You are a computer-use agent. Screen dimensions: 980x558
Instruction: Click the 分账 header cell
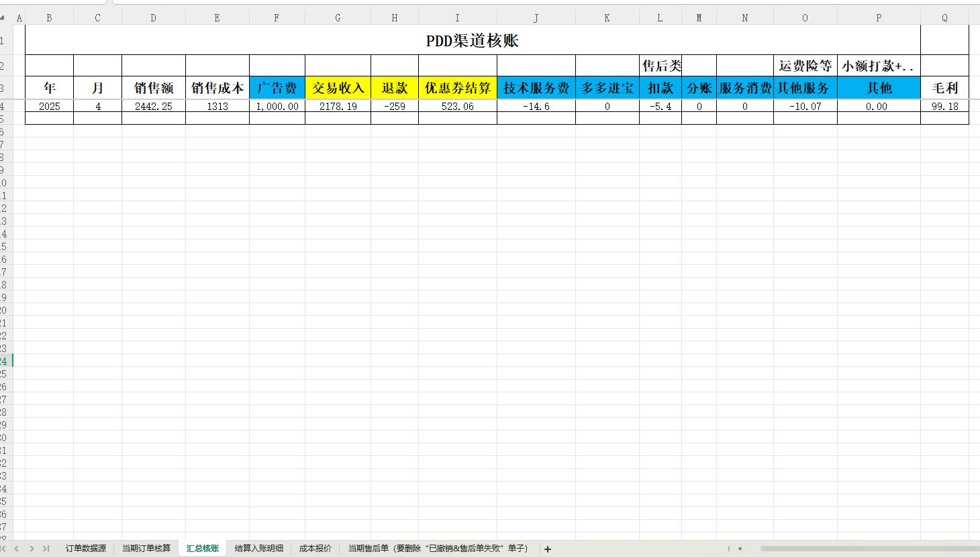(x=699, y=88)
